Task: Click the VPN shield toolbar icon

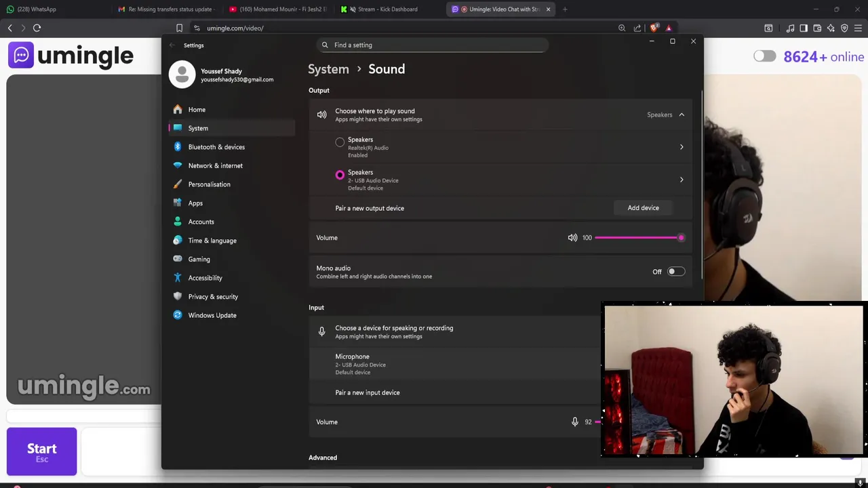Action: tap(844, 28)
